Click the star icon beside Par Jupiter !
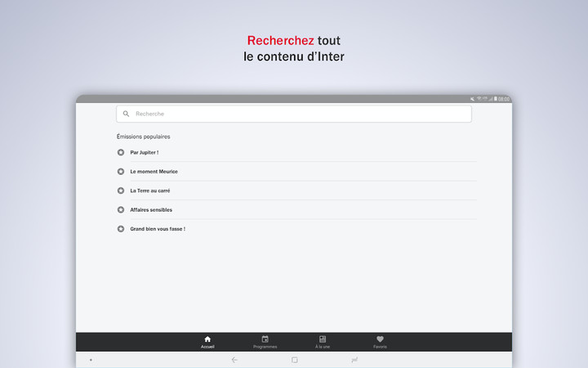 [x=121, y=152]
